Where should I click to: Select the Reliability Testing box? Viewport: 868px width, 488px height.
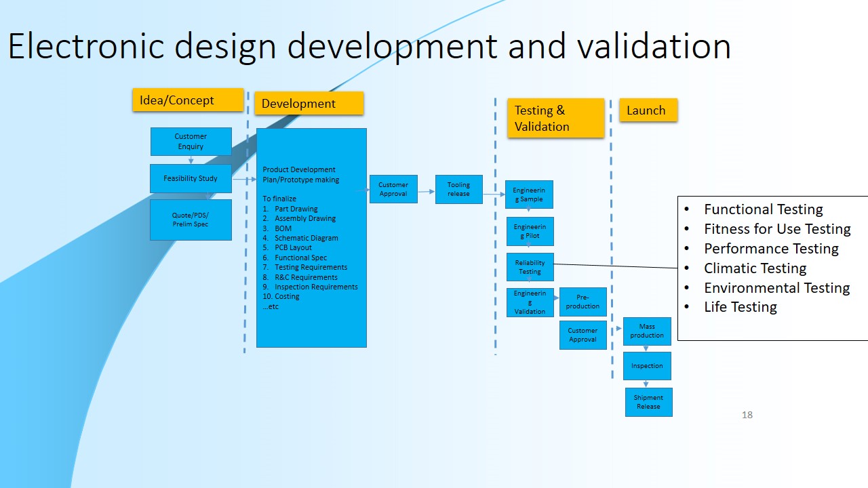(530, 266)
